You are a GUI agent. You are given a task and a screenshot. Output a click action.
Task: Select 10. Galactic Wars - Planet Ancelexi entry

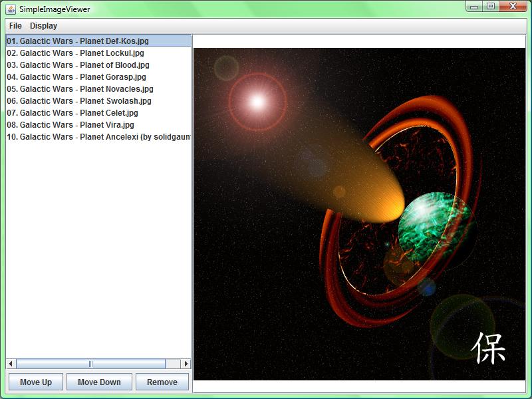point(98,137)
